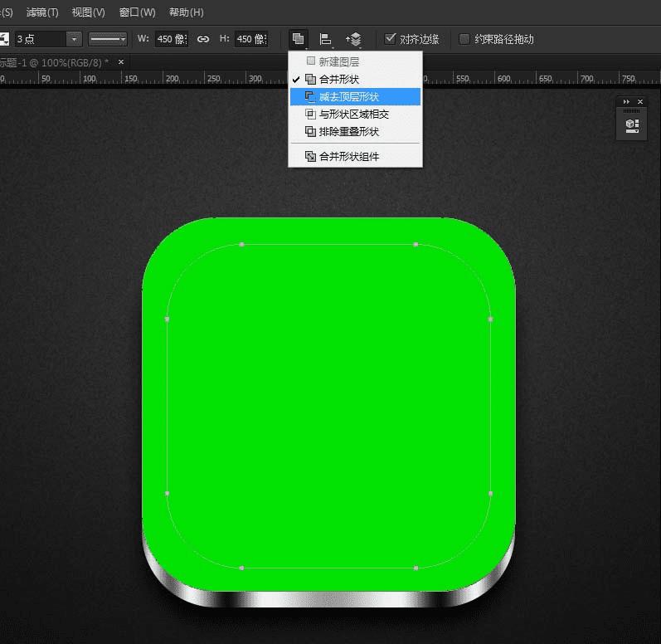
Task: Click the top-left anchor point of the path
Action: click(x=241, y=244)
